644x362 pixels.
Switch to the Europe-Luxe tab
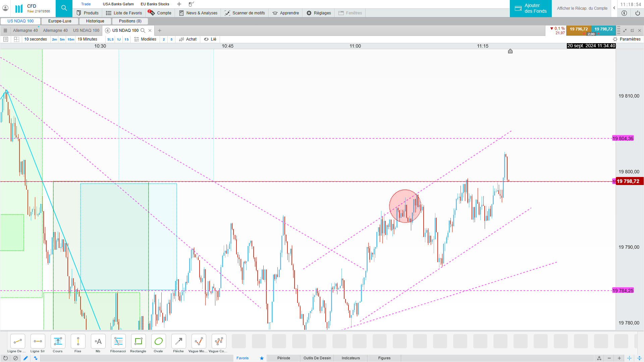point(60,21)
